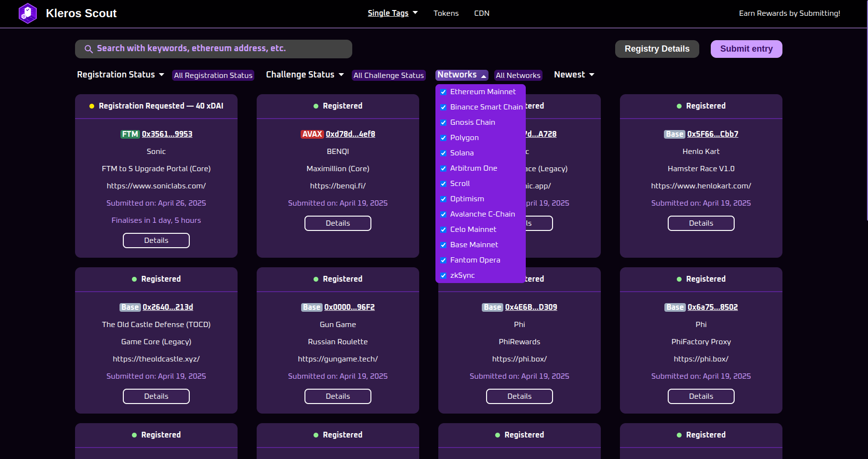868x459 pixels.
Task: Switch to the Tokens section
Action: click(445, 13)
